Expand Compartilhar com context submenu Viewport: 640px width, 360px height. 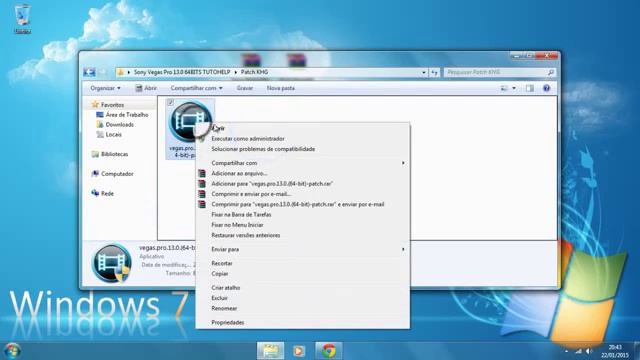[303, 163]
